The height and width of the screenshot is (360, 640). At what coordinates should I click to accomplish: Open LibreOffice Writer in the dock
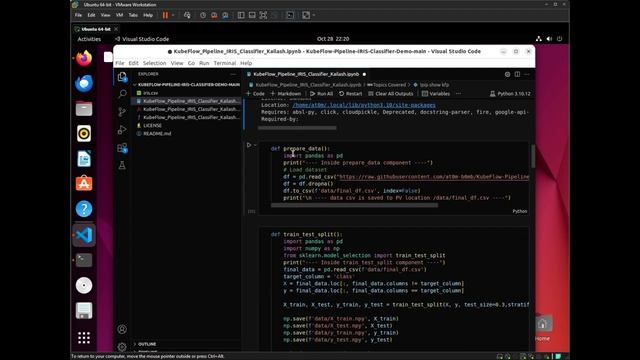click(x=84, y=159)
